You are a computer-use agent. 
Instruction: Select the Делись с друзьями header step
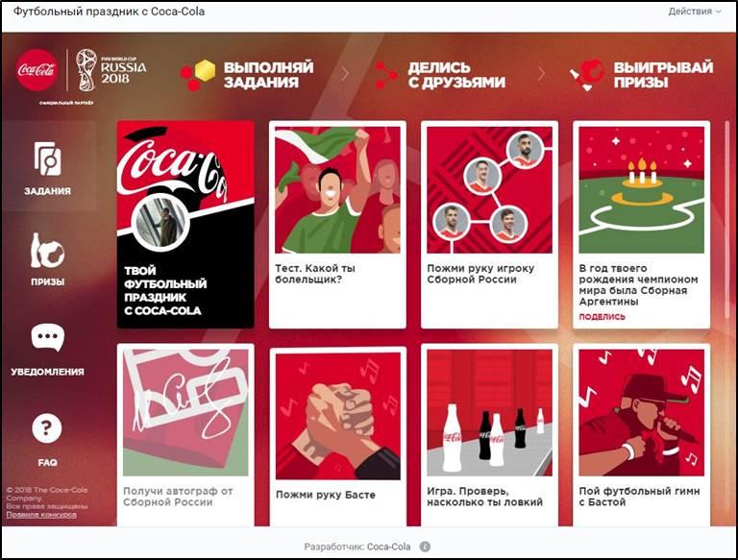click(x=439, y=75)
